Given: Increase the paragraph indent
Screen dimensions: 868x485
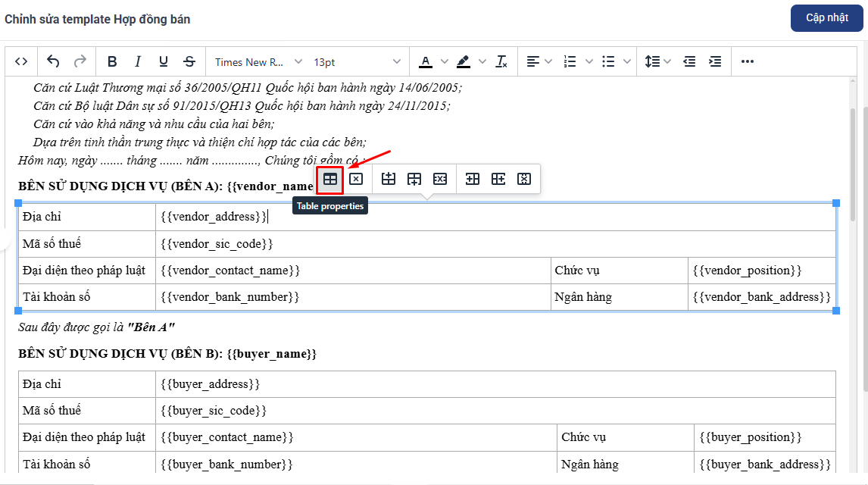Looking at the screenshot, I should coord(714,61).
